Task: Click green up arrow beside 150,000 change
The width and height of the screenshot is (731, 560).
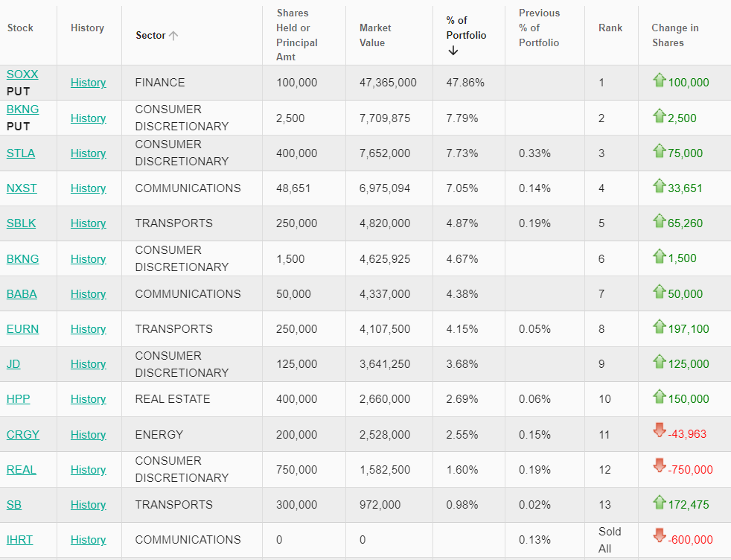Action: pyautogui.click(x=660, y=396)
